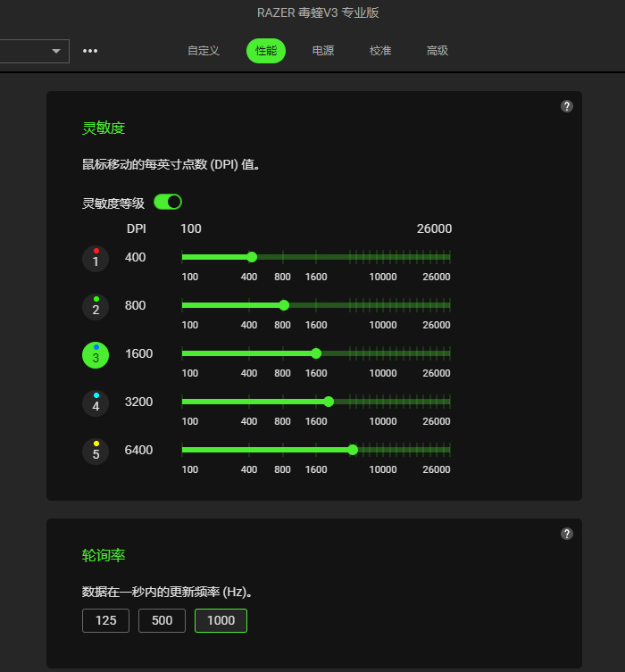Switch to the 性能 tab
This screenshot has width=625, height=672.
pyautogui.click(x=266, y=51)
